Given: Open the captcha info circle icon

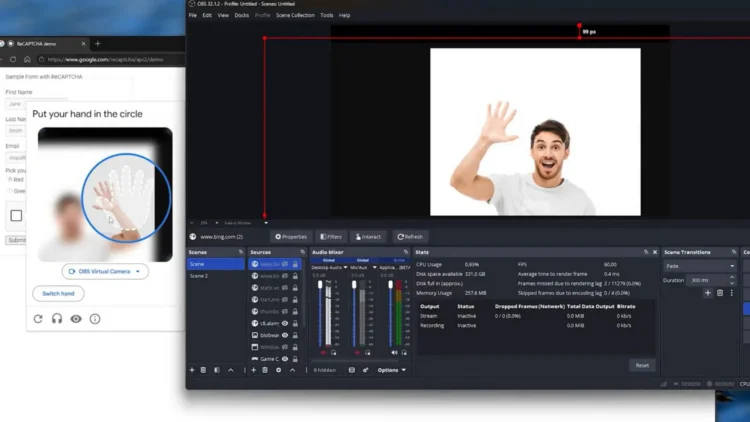Looking at the screenshot, I should [x=95, y=319].
